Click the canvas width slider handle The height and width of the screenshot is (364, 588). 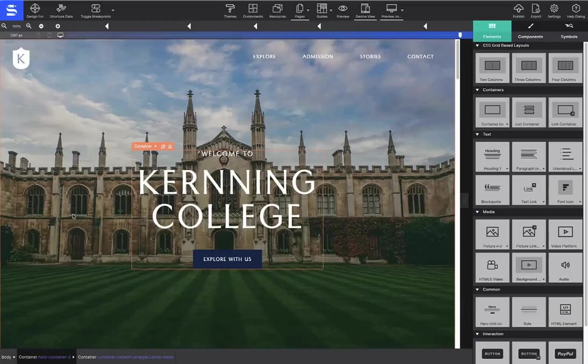click(x=460, y=35)
